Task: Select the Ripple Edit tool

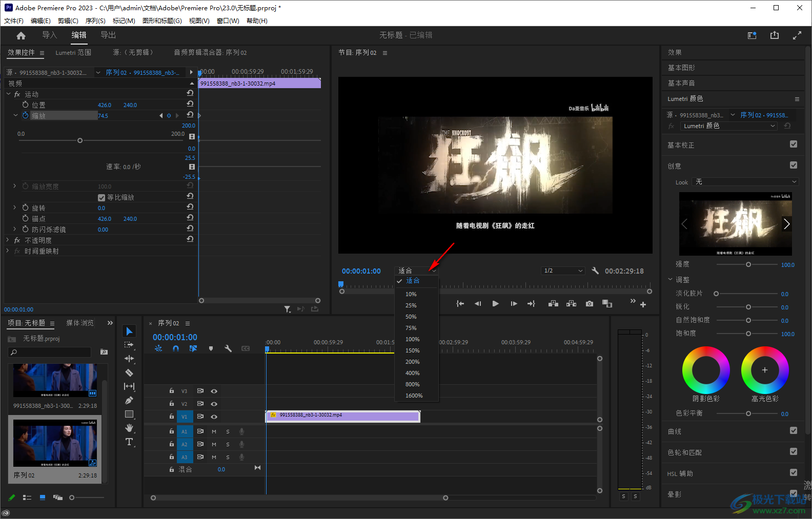Action: pyautogui.click(x=129, y=359)
